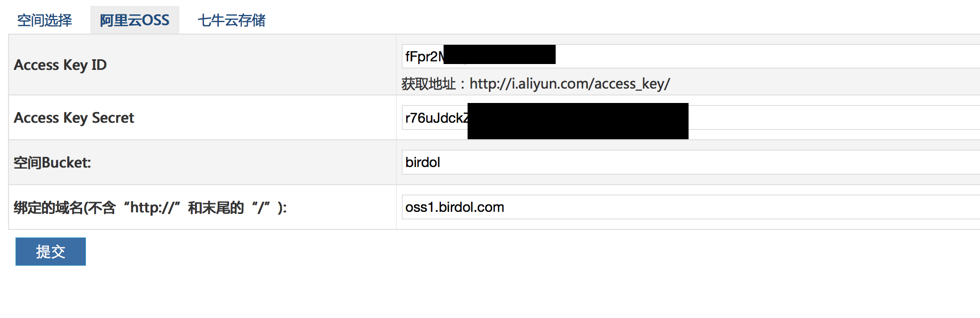Click the '空间Bucket:' label
This screenshot has height=318, width=980.
pos(52,162)
